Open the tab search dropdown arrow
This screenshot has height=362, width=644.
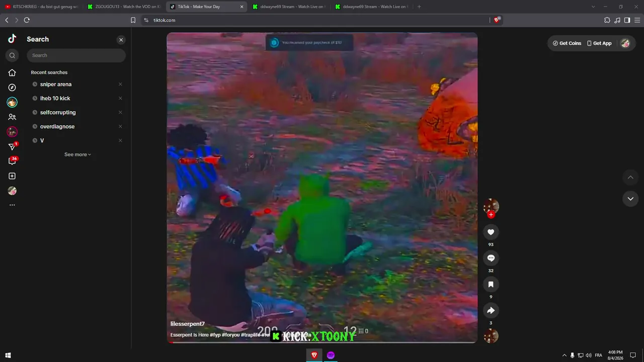click(x=593, y=7)
